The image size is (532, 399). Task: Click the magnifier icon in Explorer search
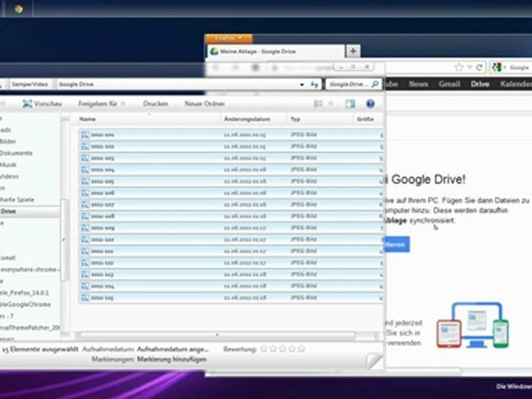pos(375,84)
